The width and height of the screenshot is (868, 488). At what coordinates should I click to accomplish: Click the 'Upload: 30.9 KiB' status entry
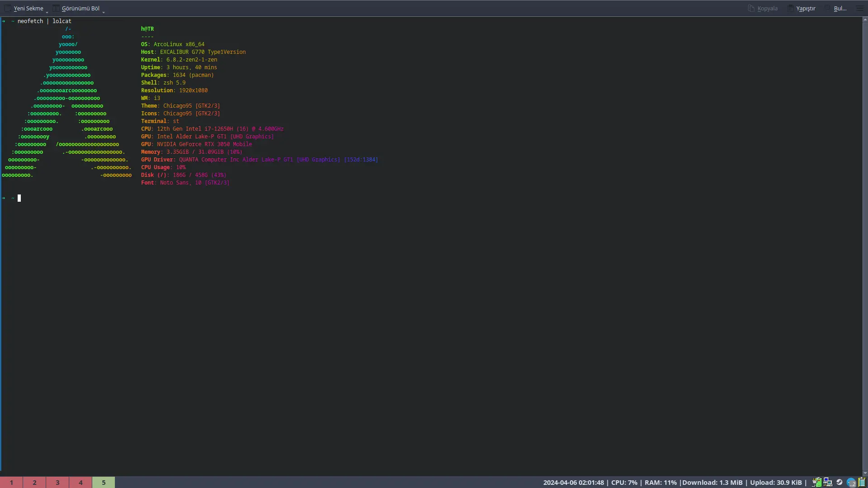pyautogui.click(x=776, y=483)
